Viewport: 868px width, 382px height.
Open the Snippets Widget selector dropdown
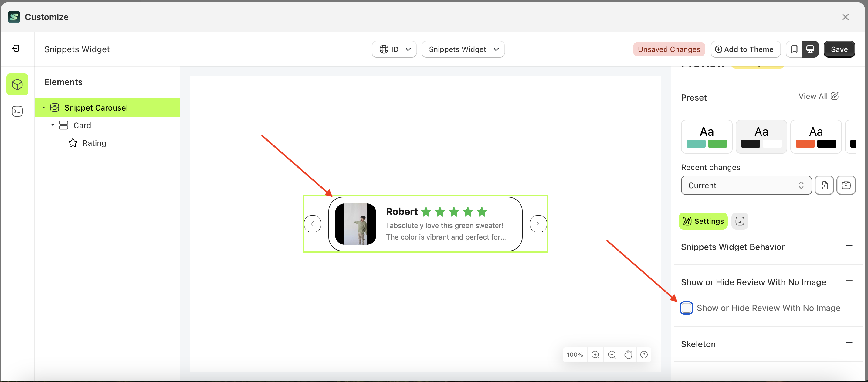pyautogui.click(x=463, y=49)
